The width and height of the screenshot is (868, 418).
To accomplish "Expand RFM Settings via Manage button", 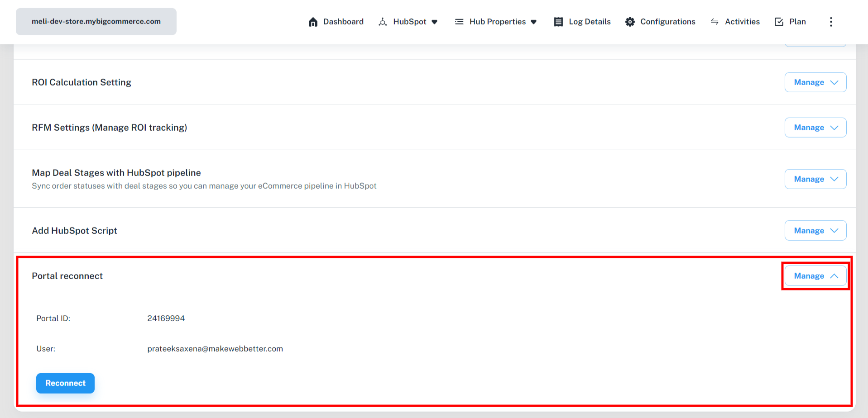I will click(x=815, y=128).
